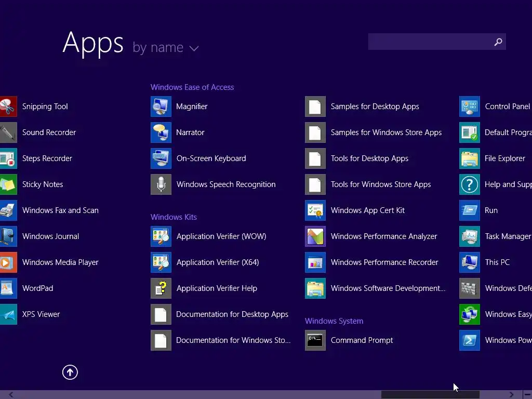Click the Windows System group header
Screen dimensions: 532x399
[334, 321]
